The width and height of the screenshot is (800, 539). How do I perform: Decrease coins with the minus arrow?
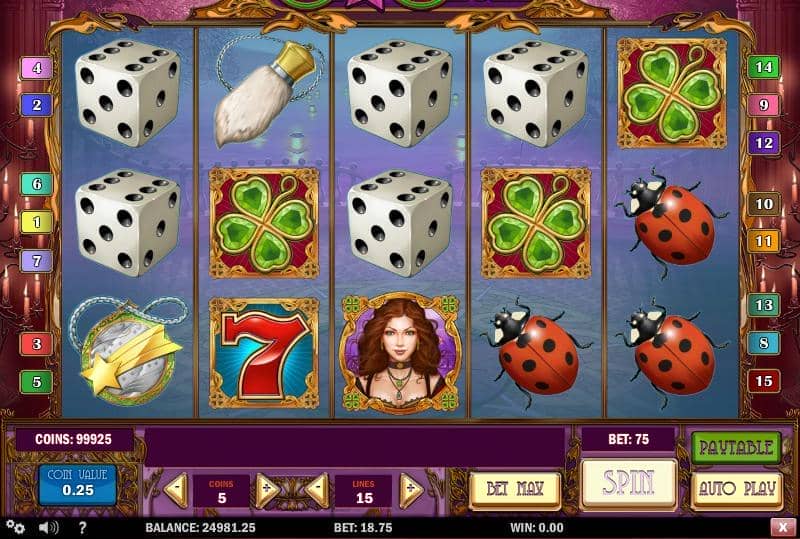click(177, 491)
